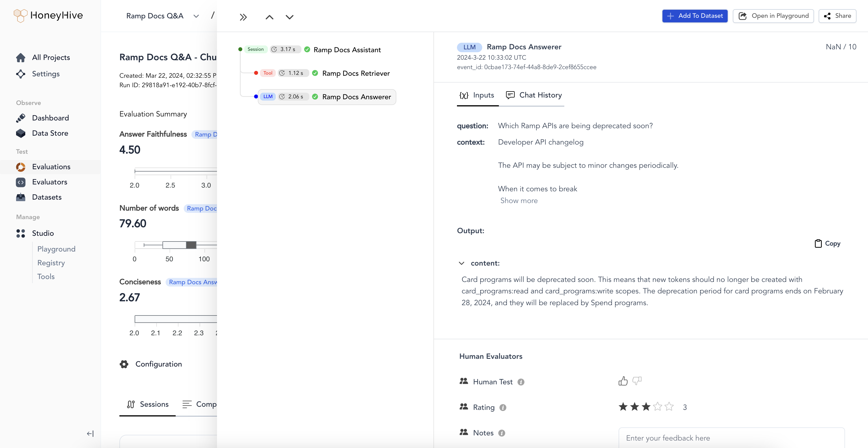Click the Dashboard icon in sidebar

click(21, 118)
